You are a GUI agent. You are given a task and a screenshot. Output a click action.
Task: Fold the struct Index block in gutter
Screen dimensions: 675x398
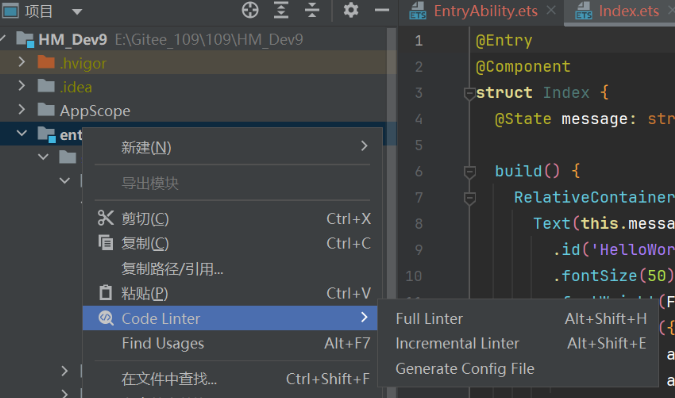tap(470, 93)
